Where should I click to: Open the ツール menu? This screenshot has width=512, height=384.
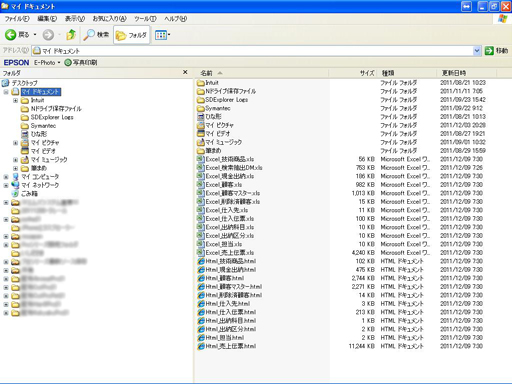(x=145, y=19)
